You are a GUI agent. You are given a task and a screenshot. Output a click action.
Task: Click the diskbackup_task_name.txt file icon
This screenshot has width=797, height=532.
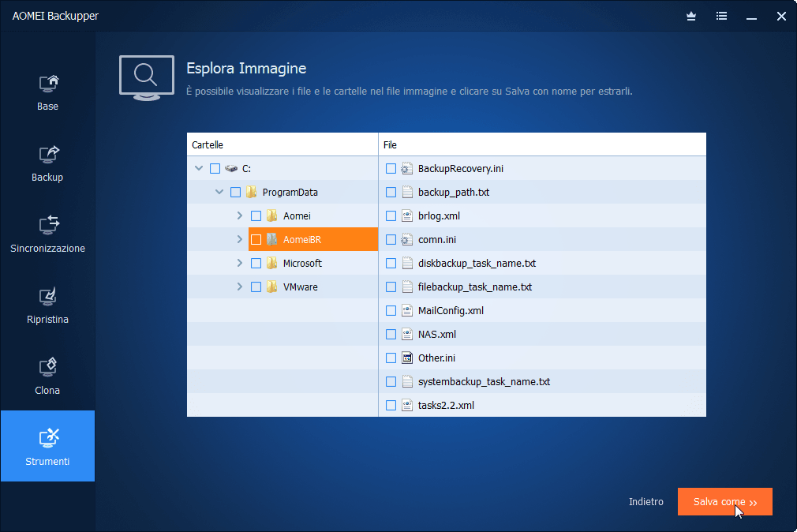pos(407,263)
